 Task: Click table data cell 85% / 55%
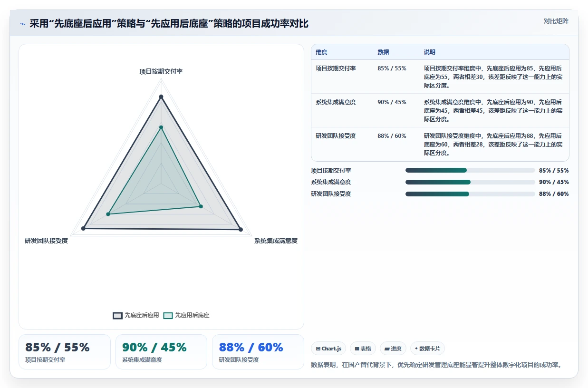tap(392, 68)
